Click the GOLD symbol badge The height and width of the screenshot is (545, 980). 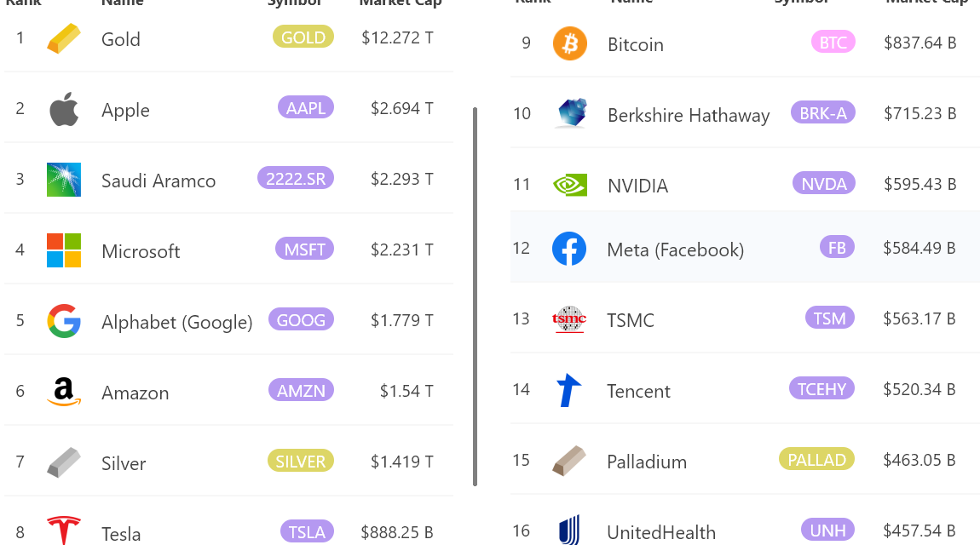(303, 37)
